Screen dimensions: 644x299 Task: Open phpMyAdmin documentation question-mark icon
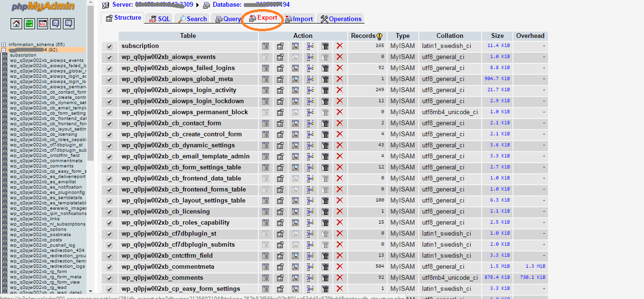56,24
